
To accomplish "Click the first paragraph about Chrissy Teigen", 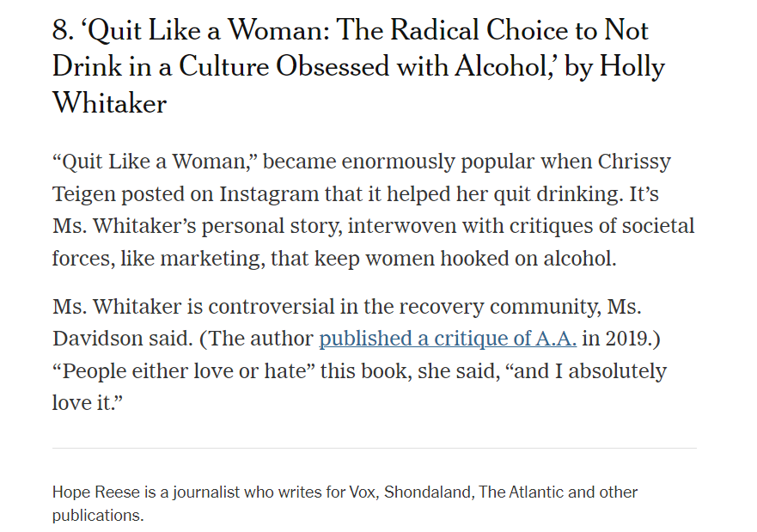I will (373, 210).
